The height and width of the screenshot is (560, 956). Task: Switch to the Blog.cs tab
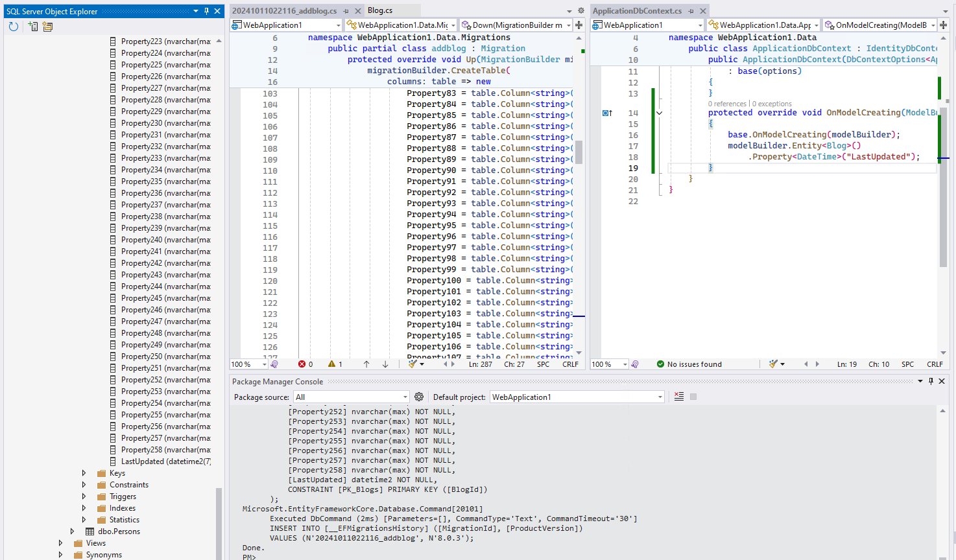(x=380, y=10)
